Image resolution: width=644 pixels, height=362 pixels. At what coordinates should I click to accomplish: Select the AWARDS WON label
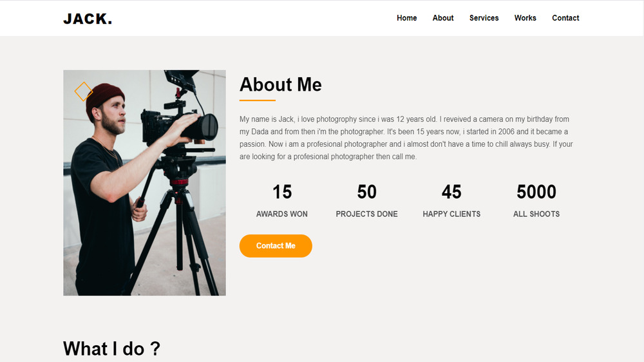tap(282, 214)
